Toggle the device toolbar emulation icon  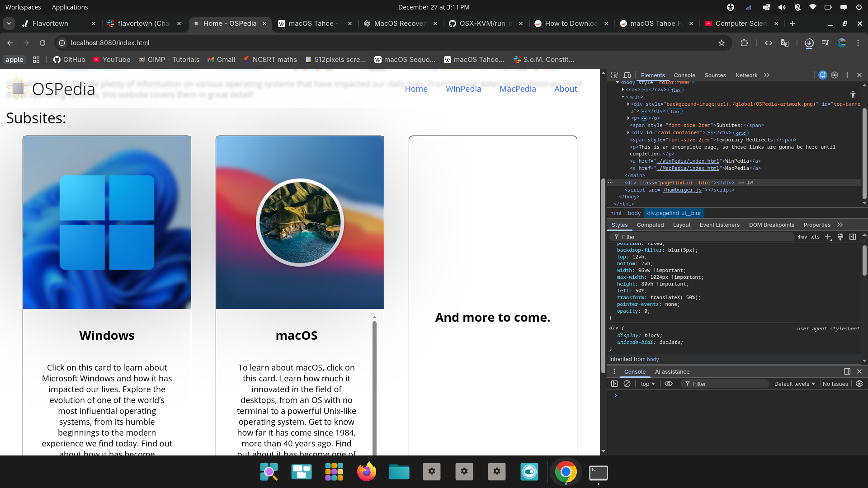[x=627, y=75]
